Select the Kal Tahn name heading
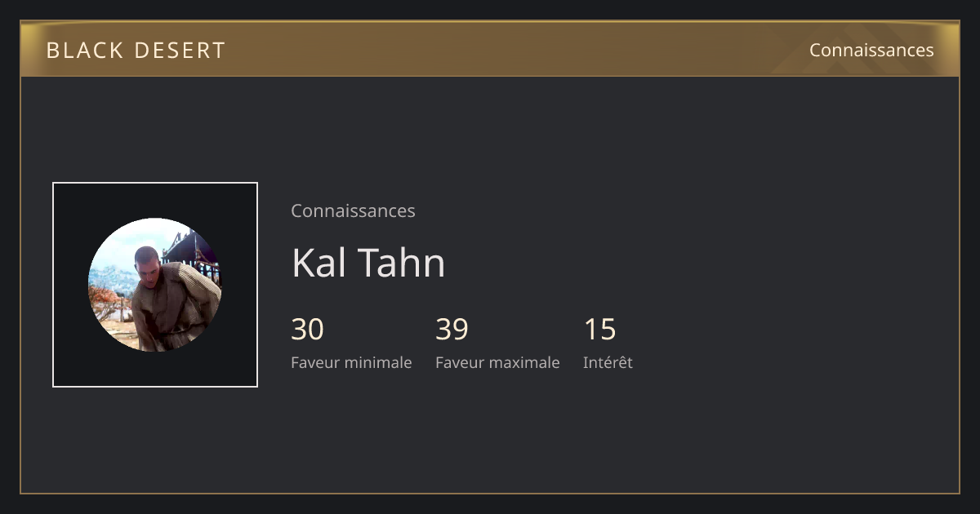Screen dimensions: 980x514 click(x=368, y=263)
